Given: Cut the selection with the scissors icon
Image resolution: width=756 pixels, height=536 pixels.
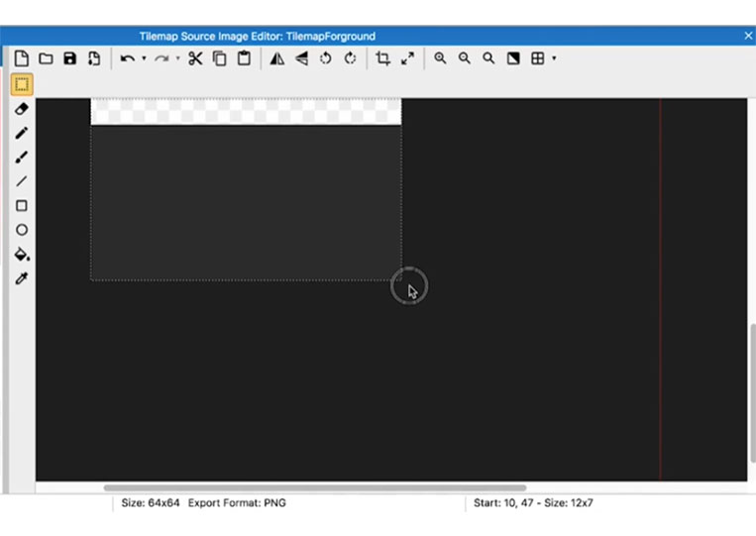Looking at the screenshot, I should [195, 58].
